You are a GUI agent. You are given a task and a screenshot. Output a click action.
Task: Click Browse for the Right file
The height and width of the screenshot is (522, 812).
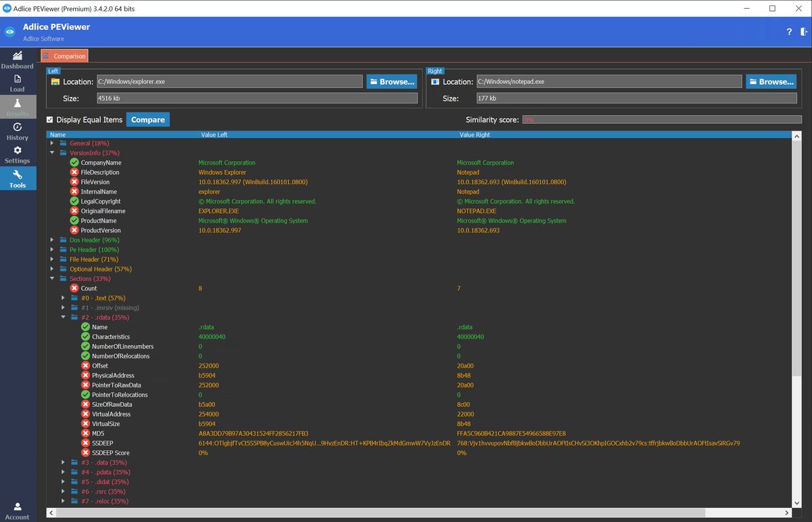tap(771, 82)
